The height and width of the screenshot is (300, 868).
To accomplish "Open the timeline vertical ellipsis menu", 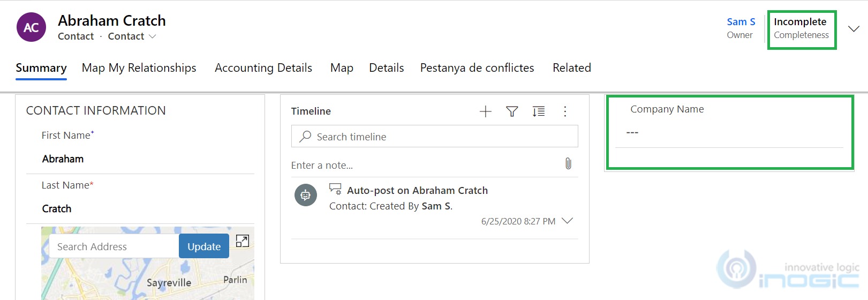I will coord(565,111).
